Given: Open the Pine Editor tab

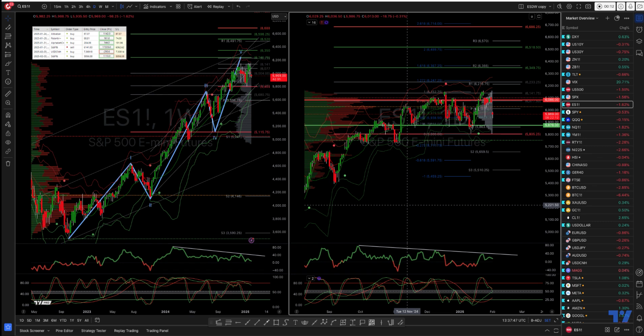Looking at the screenshot, I should click(x=64, y=330).
